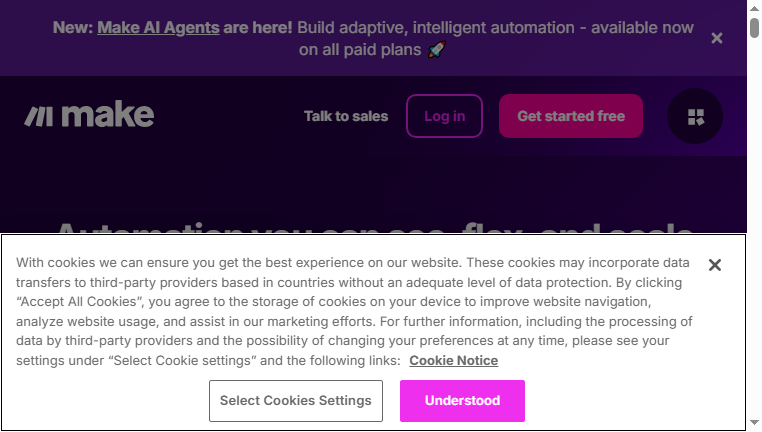This screenshot has height=432, width=762.
Task: Accept cookies with Understood button
Action: (x=462, y=401)
